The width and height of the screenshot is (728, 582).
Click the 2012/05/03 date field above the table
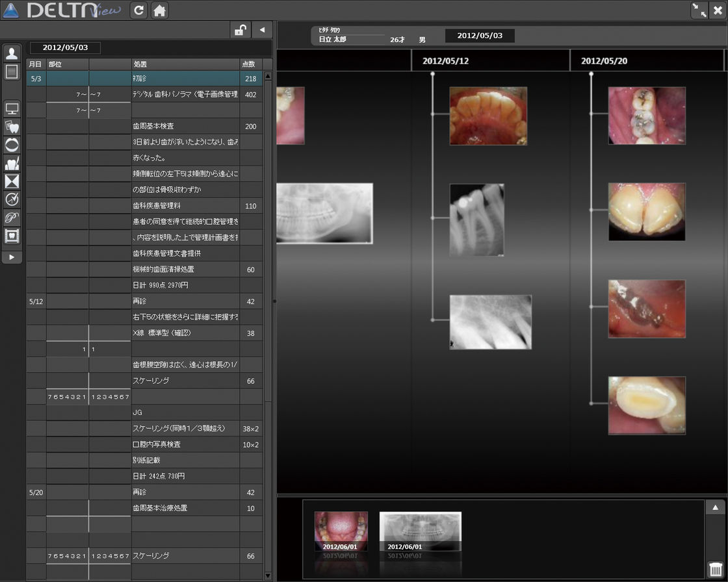coord(66,47)
